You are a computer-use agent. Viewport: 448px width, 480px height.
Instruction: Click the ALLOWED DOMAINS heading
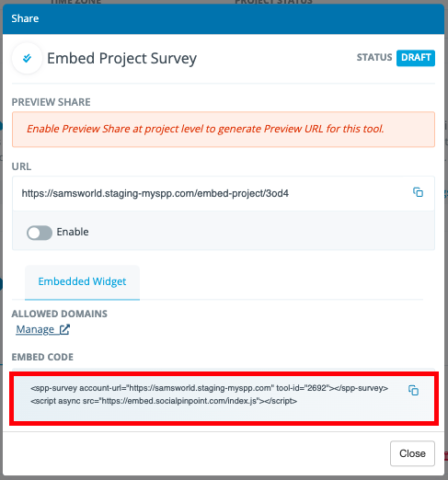point(60,314)
